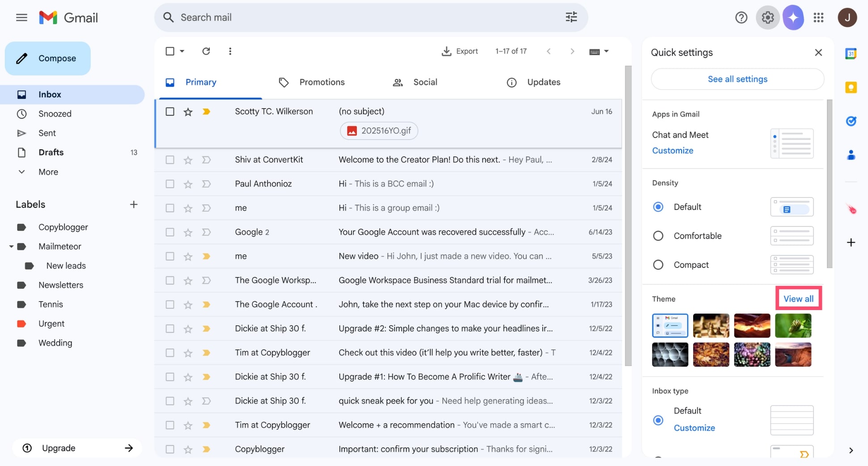Click See all settings button
Viewport: 868px width, 466px height.
737,79
